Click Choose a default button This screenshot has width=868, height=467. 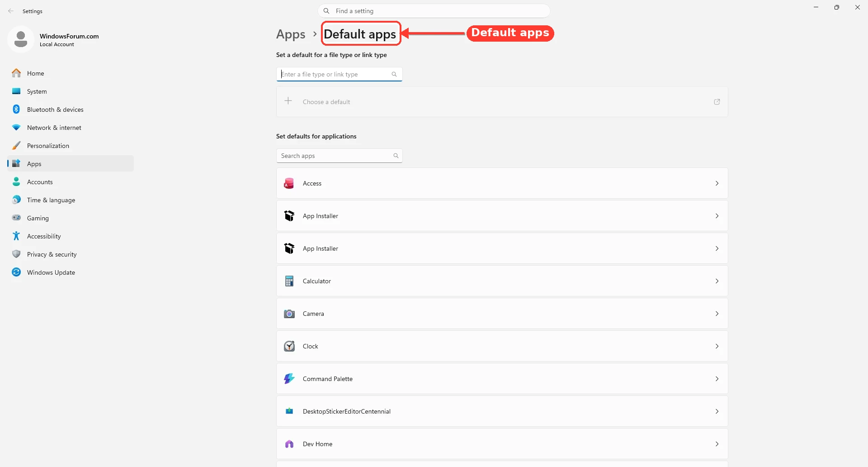(502, 102)
